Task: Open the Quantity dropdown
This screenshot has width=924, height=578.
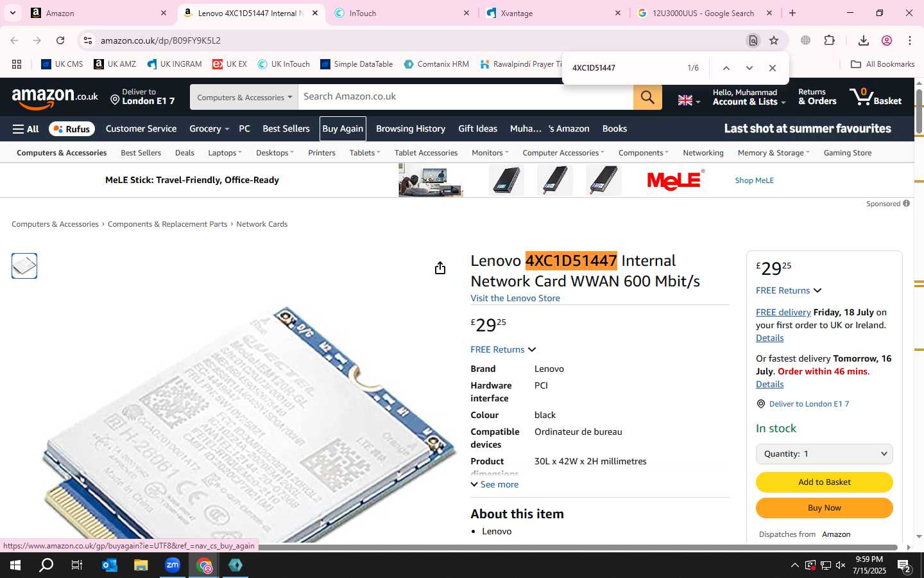Action: (824, 454)
